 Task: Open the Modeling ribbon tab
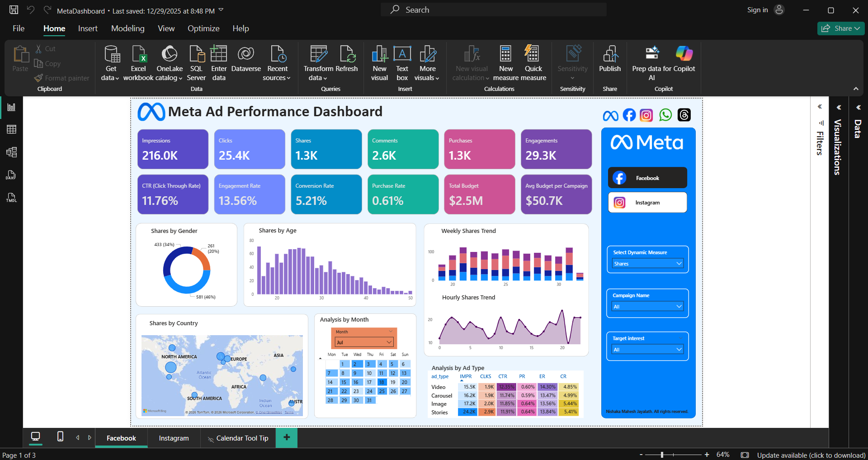(x=128, y=28)
